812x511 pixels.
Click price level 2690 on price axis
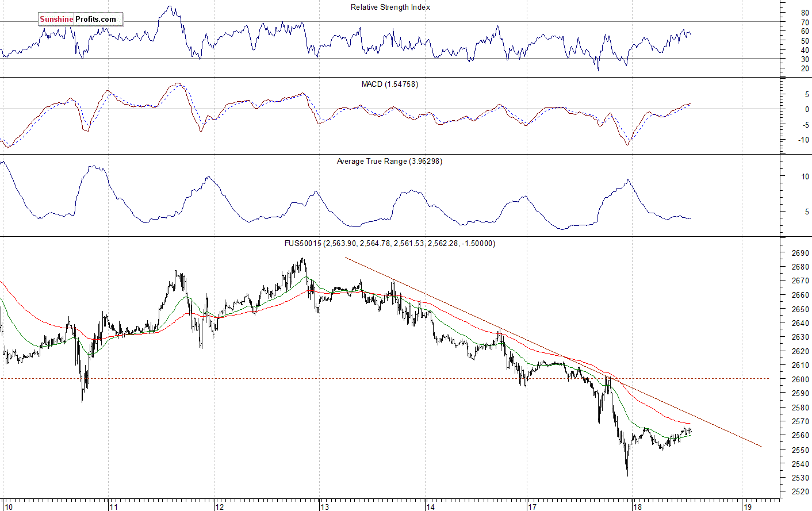(x=800, y=253)
